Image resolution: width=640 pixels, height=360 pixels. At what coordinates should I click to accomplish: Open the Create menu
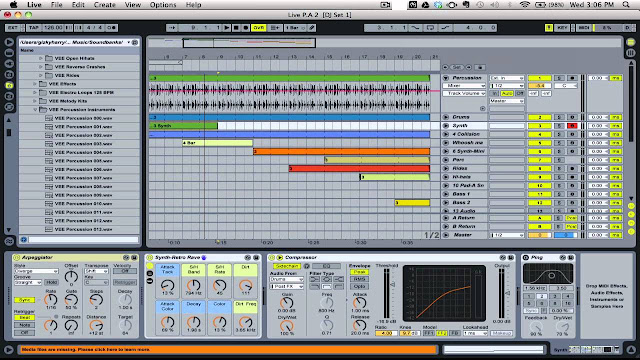tap(104, 5)
